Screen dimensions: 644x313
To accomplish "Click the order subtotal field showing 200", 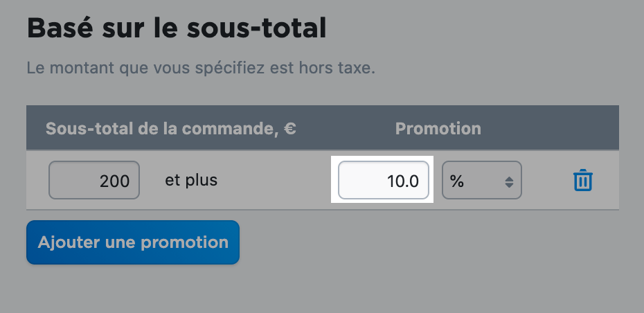I will point(94,180).
